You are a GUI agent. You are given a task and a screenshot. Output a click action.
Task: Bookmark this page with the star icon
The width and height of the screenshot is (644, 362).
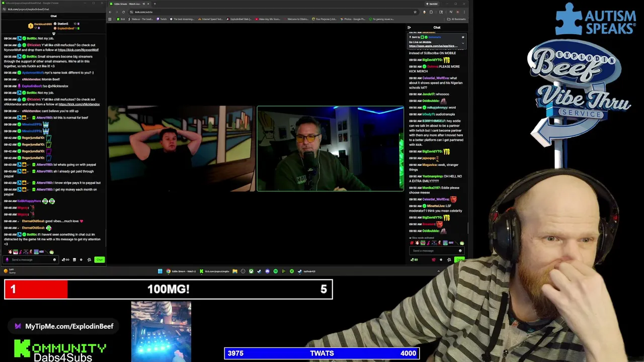(x=415, y=12)
